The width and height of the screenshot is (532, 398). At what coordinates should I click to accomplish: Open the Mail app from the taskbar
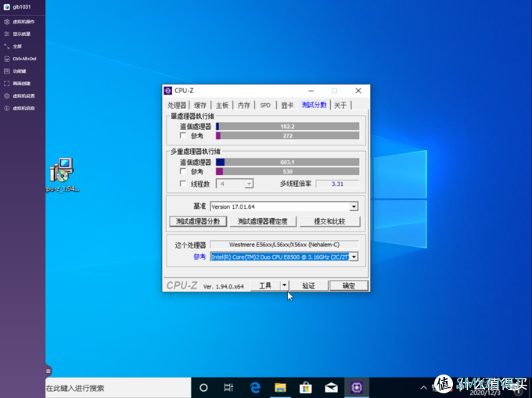pyautogui.click(x=331, y=388)
